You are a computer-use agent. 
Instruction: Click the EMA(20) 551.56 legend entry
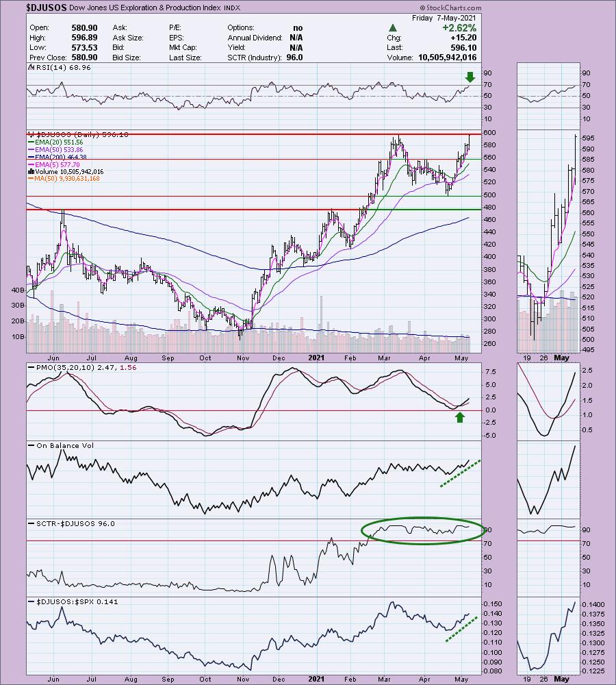(55, 142)
